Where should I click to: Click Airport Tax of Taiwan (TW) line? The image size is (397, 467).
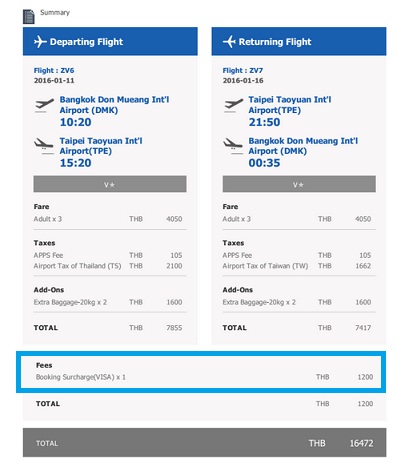tap(297, 266)
